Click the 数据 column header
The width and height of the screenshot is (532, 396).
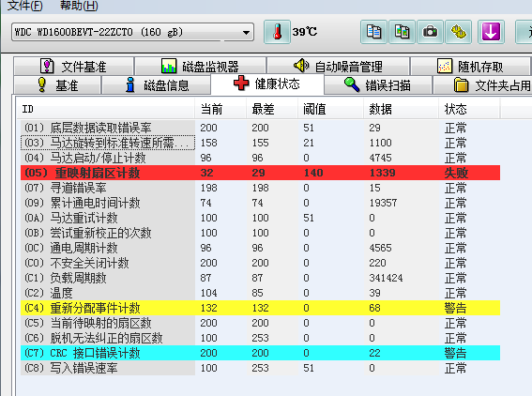pos(402,109)
